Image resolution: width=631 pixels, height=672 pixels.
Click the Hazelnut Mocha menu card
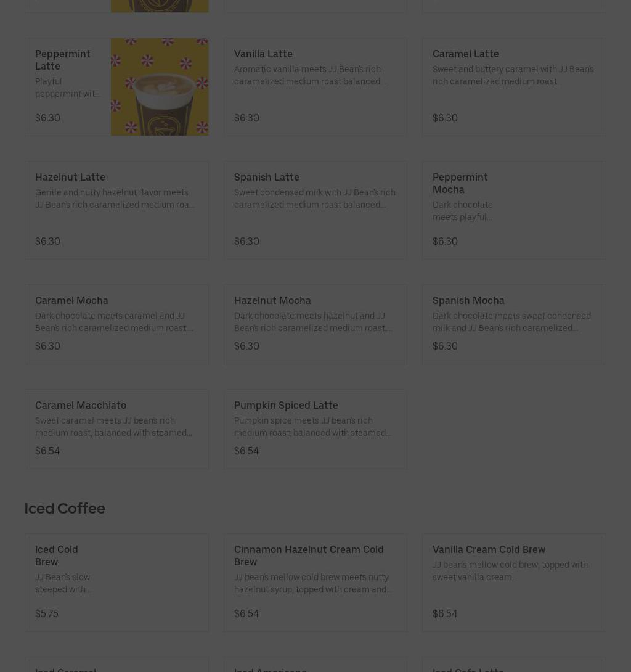(x=315, y=324)
